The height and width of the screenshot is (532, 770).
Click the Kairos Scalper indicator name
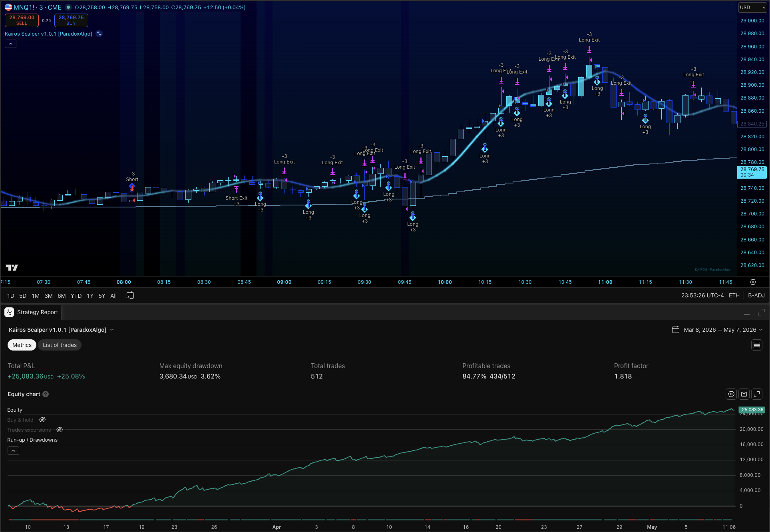click(48, 34)
